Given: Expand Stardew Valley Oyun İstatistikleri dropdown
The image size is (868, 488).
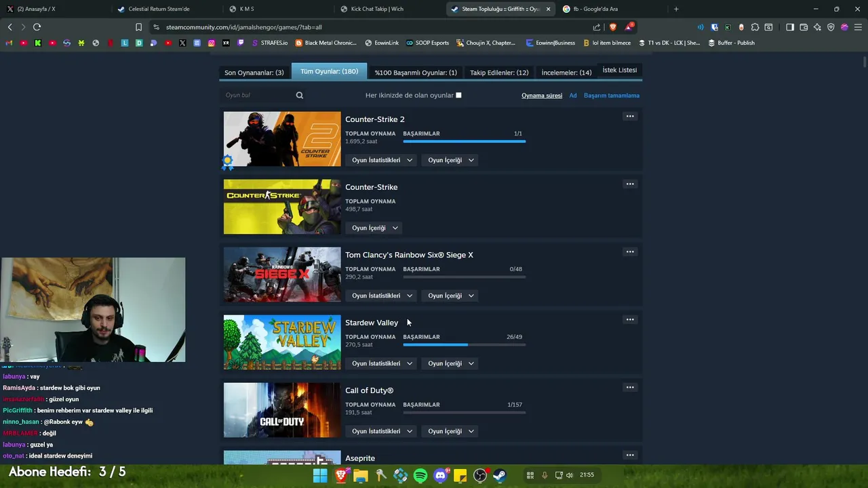Looking at the screenshot, I should (382, 363).
